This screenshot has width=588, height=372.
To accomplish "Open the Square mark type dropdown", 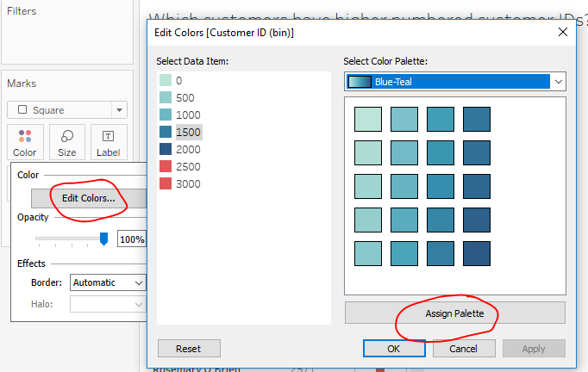I will [67, 110].
